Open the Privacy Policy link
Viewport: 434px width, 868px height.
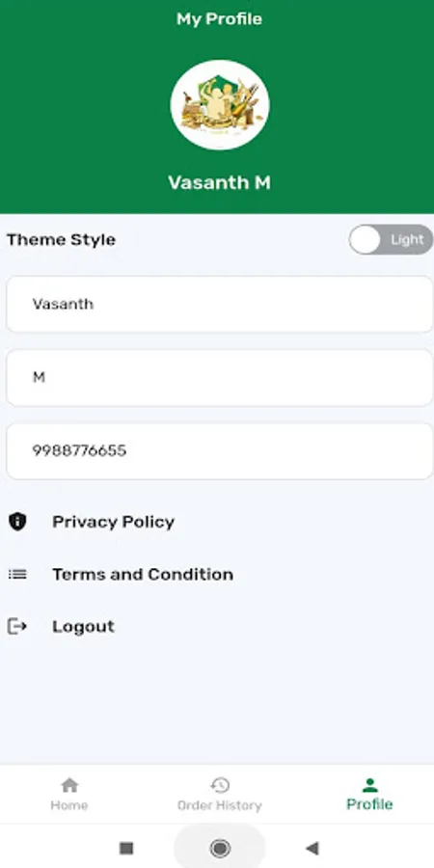tap(114, 522)
